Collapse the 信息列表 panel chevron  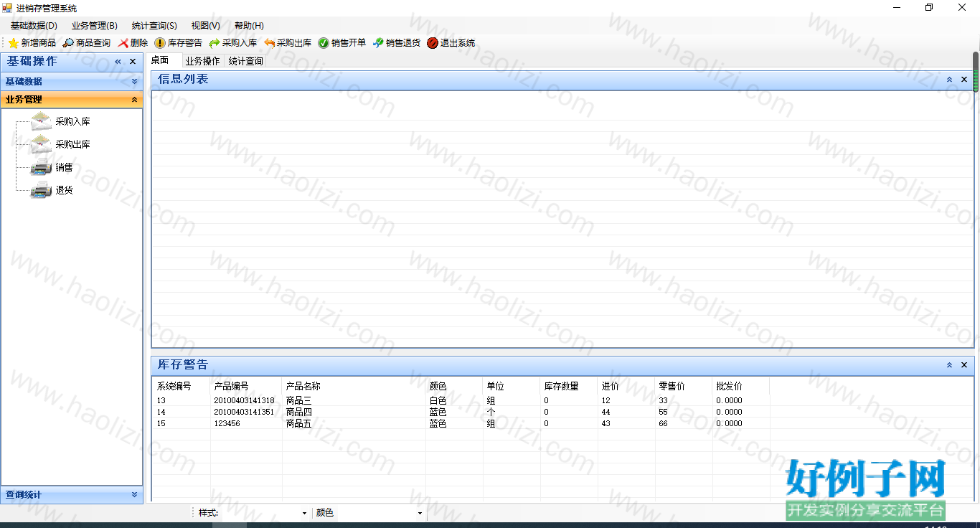click(949, 80)
